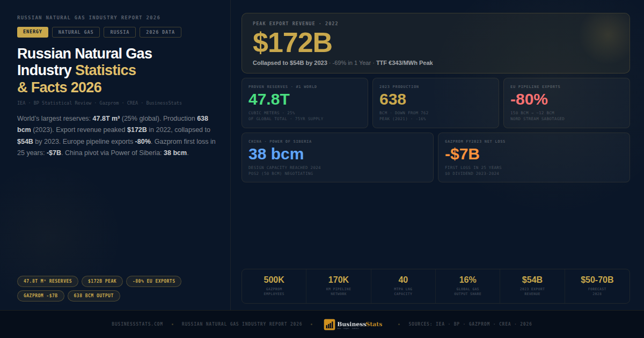This screenshot has height=338, width=644.
Task: Select the NATURAL GAS tag
Action: [x=76, y=32]
